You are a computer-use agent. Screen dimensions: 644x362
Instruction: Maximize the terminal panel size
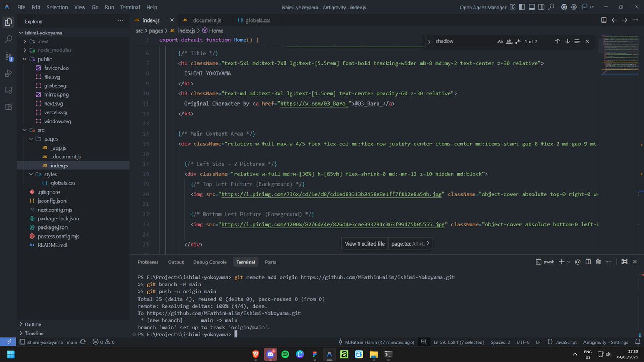[x=624, y=262]
